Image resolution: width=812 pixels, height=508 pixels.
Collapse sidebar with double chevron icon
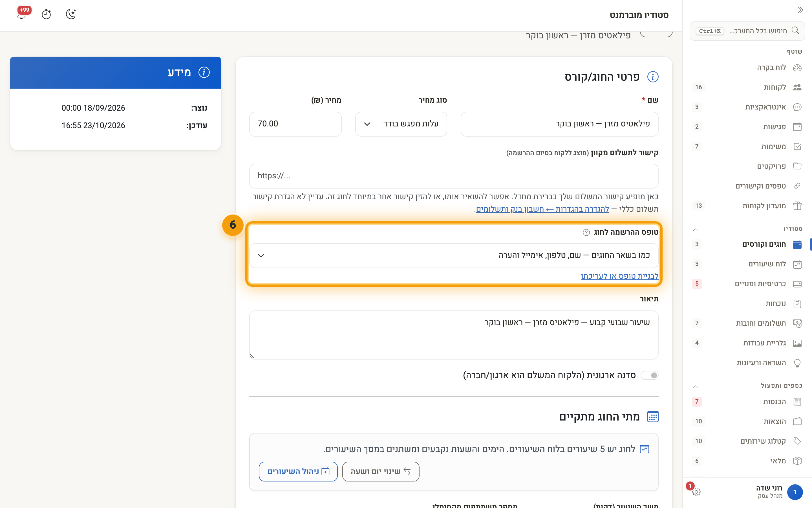pos(801,10)
